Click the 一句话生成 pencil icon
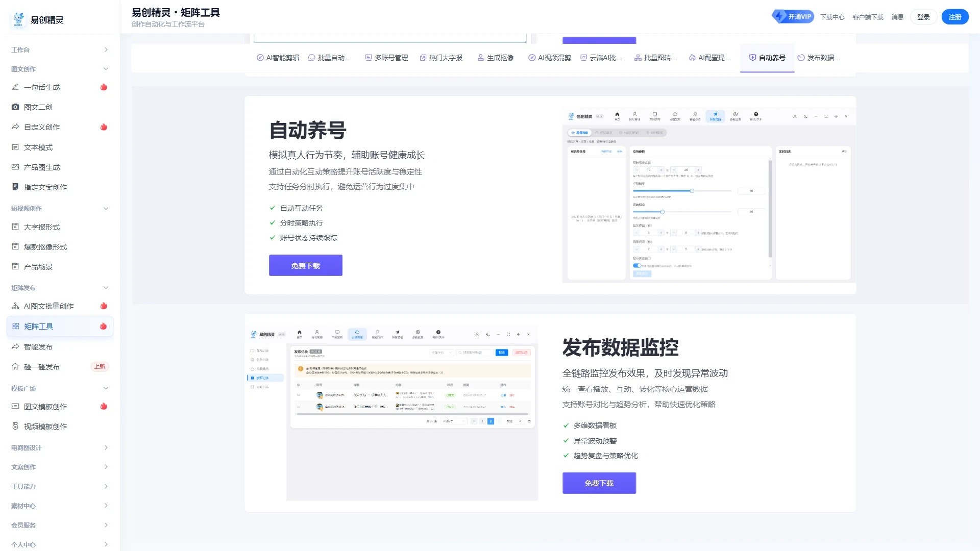The height and width of the screenshot is (551, 980). (15, 87)
